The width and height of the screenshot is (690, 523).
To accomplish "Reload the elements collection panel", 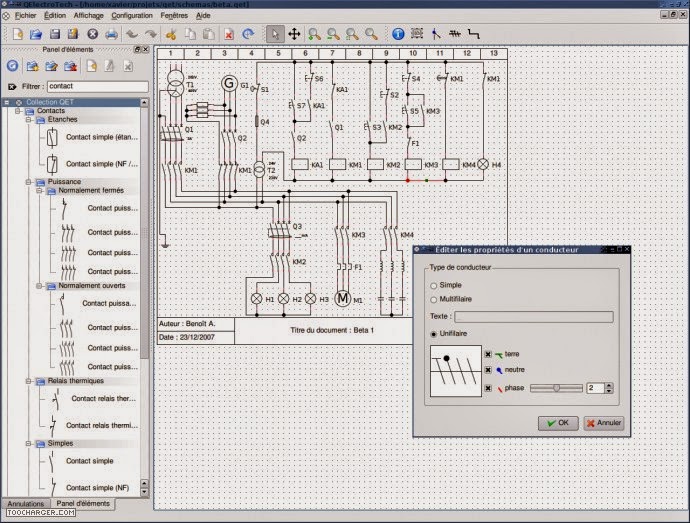I will click(13, 66).
